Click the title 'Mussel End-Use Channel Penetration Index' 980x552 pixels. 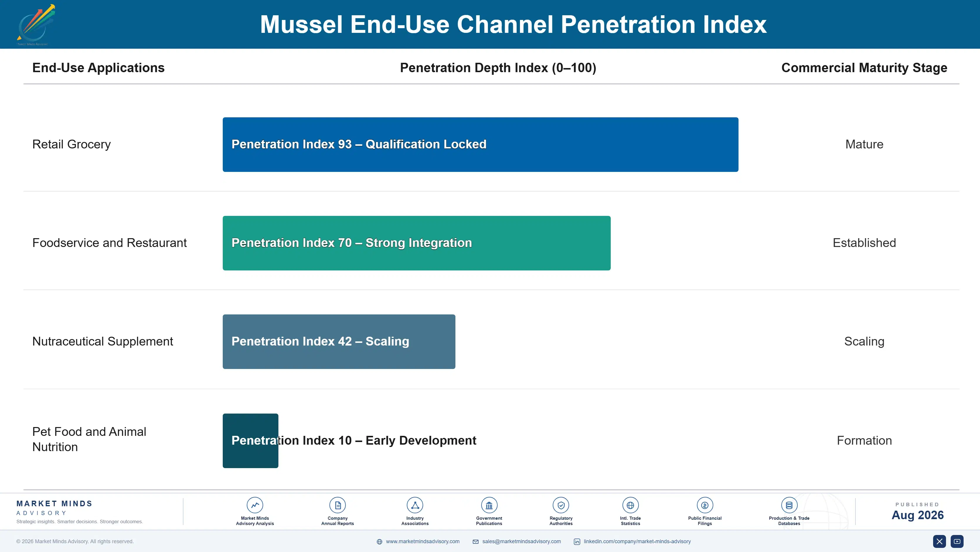pyautogui.click(x=513, y=24)
